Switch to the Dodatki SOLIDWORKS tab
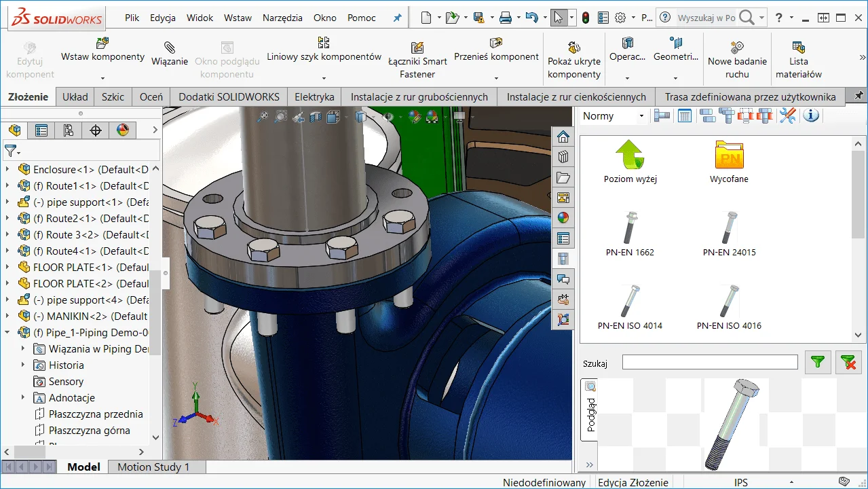The height and width of the screenshot is (489, 868). (229, 96)
